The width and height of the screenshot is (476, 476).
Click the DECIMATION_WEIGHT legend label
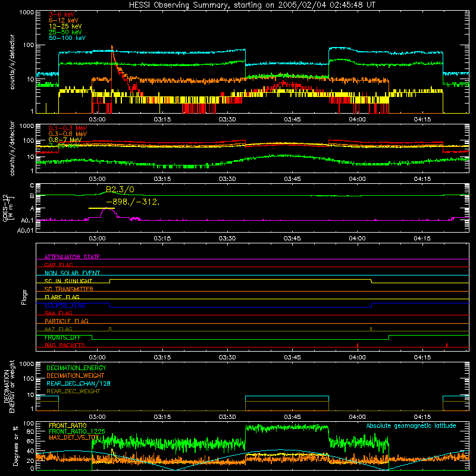point(76,375)
